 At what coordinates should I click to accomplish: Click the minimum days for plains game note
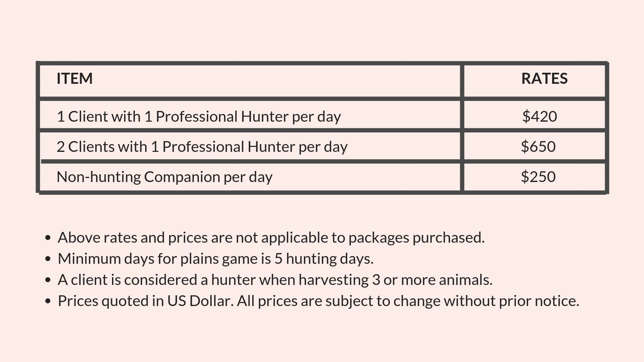[x=215, y=259]
